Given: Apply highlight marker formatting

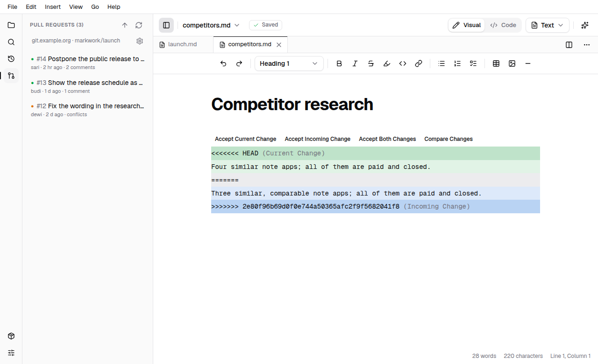Looking at the screenshot, I should coord(387,63).
